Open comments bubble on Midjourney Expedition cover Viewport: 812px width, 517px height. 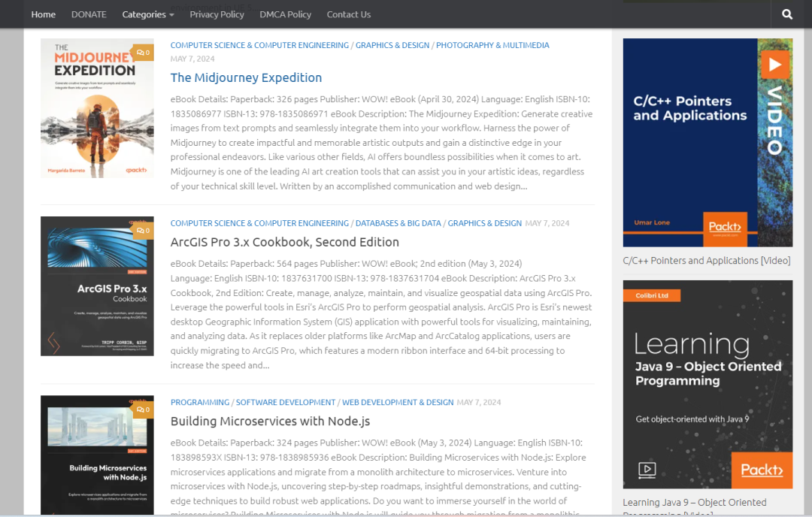144,53
